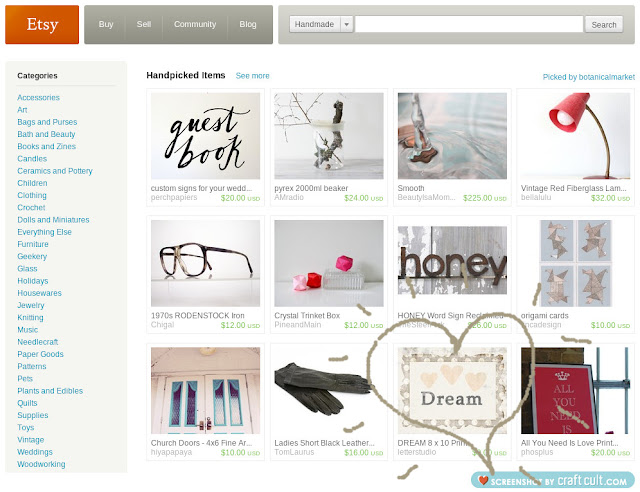Viewport: 640px width, 492px height.
Task: Open the 1970s RODENSTOCK glasses thumbnail
Action: 205,263
